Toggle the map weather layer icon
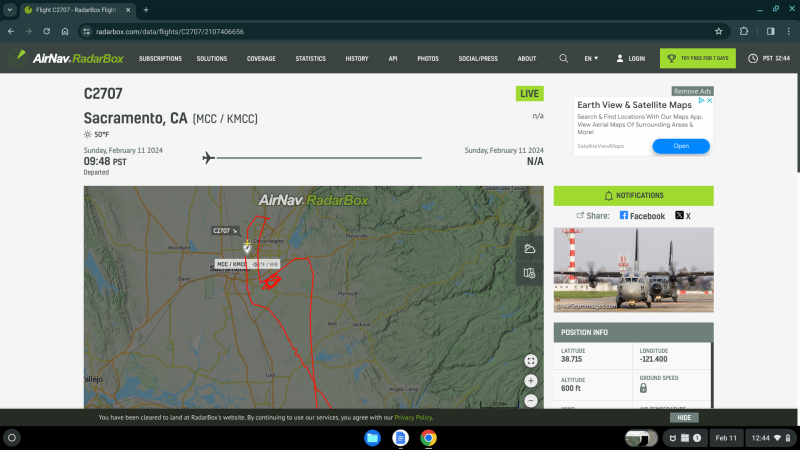This screenshot has width=800, height=450. 530,249
